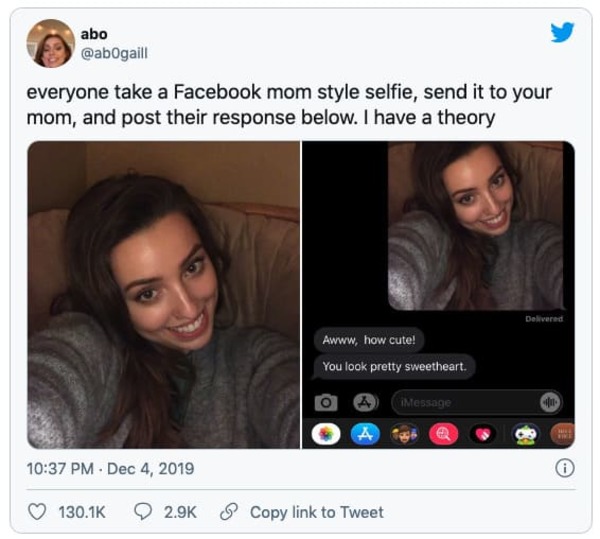Click the tweet info circle icon
This screenshot has width=600, height=539.
564,468
